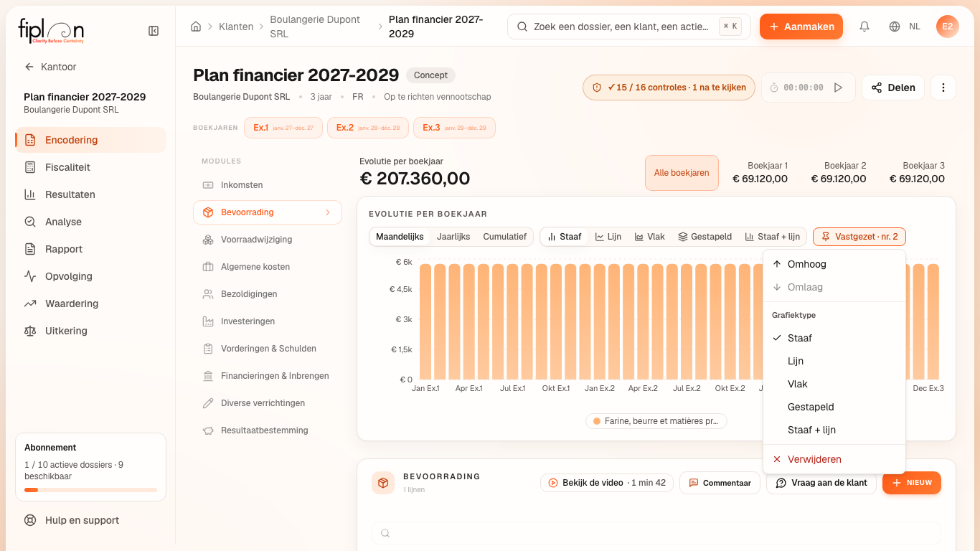Change language with the NL selector
Viewport: 980px width, 551px height.
(x=905, y=27)
